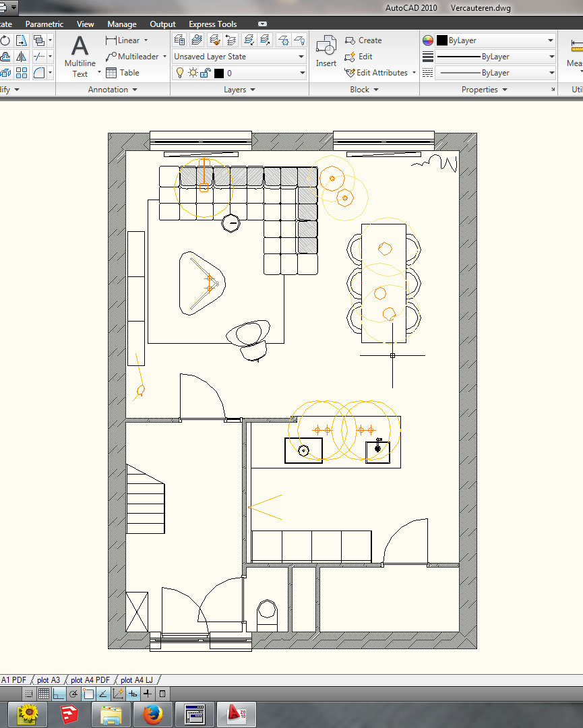Select the Multiline Text tool

(80, 56)
